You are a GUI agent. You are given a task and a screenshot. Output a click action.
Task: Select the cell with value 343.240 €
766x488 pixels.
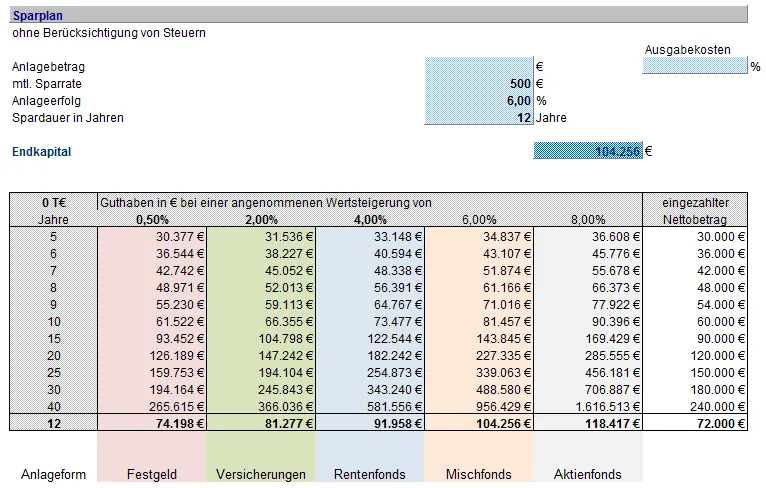point(370,390)
